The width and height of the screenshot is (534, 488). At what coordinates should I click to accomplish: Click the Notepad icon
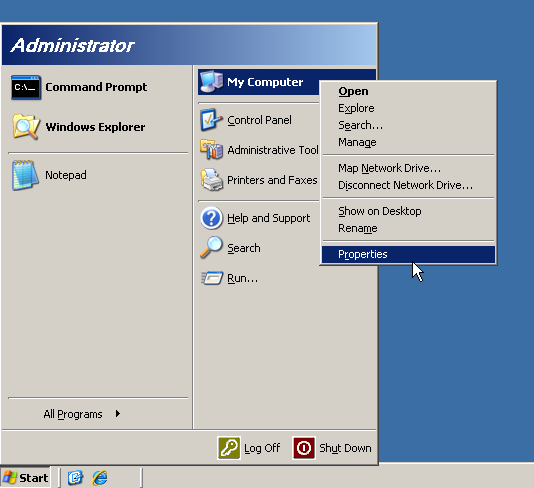tap(25, 175)
